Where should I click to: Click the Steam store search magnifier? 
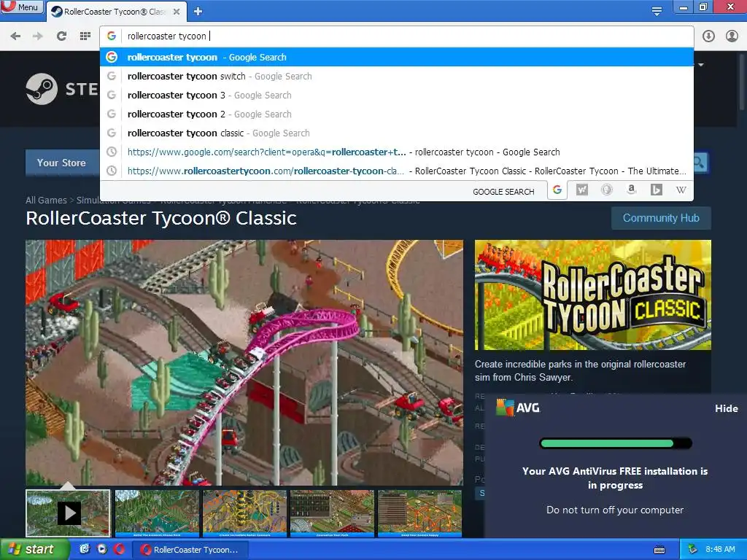coord(699,163)
